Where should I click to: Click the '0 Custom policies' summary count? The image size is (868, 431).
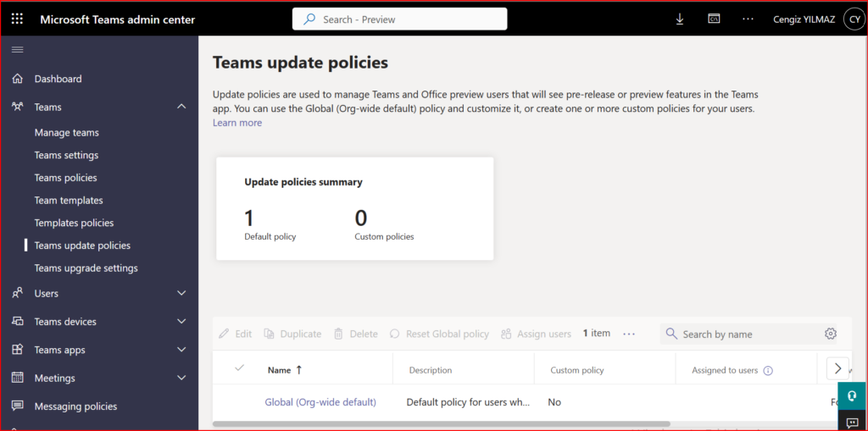384,225
